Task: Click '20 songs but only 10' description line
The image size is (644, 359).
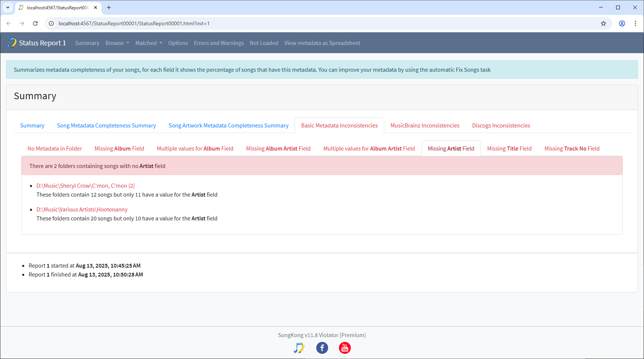Action: coord(127,219)
